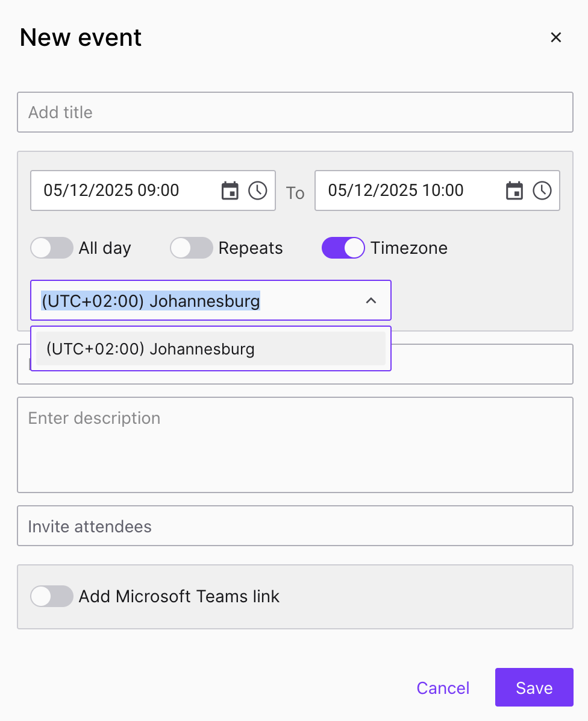
Task: Cancel the new event
Action: pos(443,688)
